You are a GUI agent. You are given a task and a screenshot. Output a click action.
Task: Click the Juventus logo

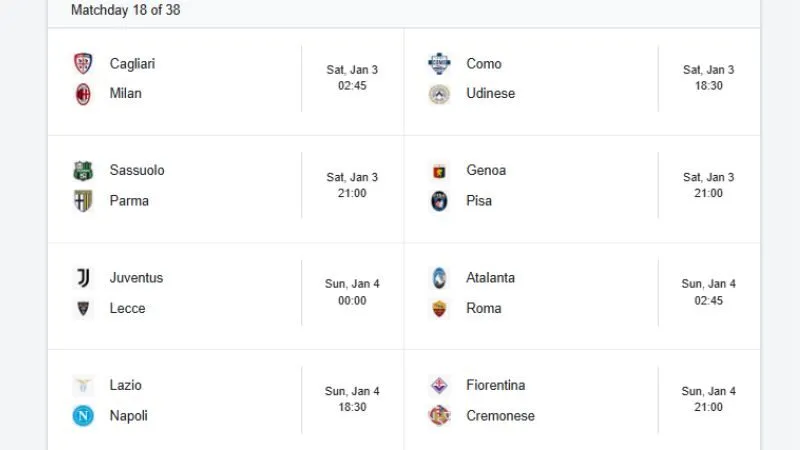83,278
